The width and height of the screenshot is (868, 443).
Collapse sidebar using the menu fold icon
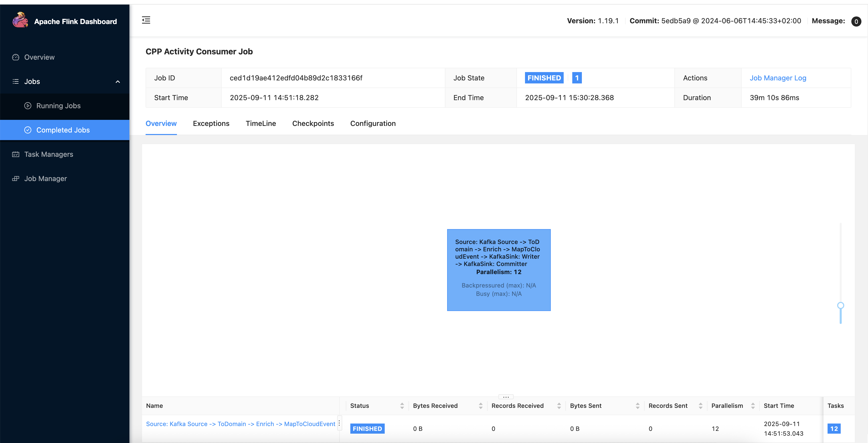[x=146, y=20]
